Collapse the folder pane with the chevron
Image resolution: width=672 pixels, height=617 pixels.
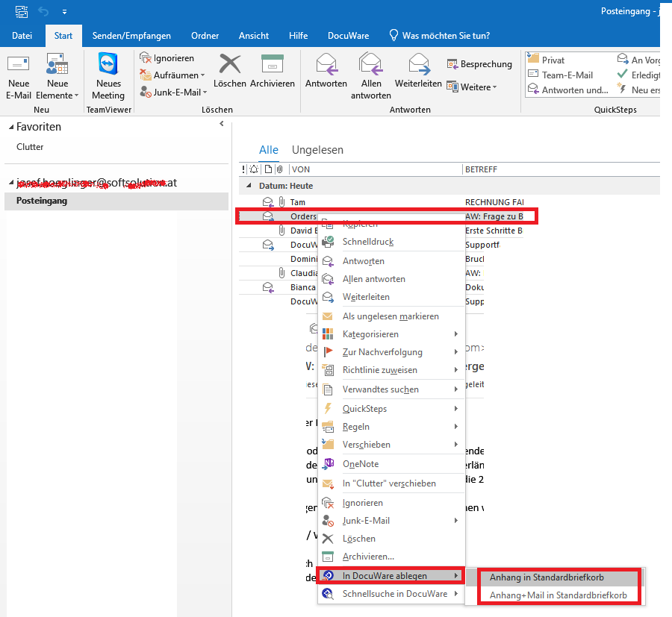pyautogui.click(x=222, y=124)
